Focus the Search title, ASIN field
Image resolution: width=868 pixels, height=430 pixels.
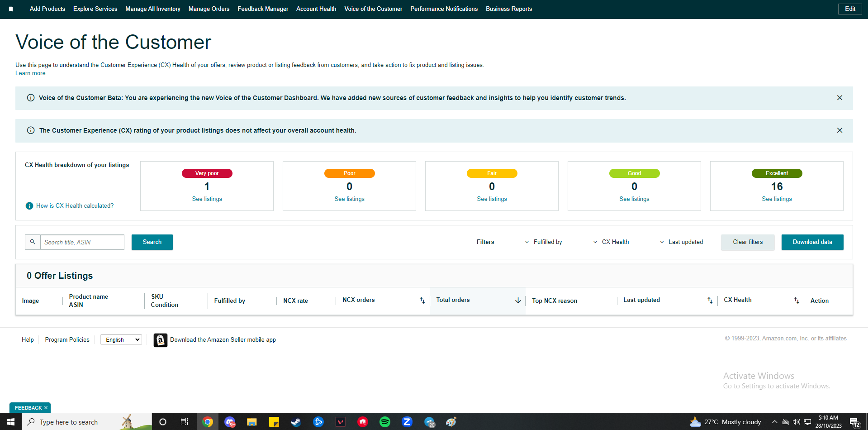82,242
